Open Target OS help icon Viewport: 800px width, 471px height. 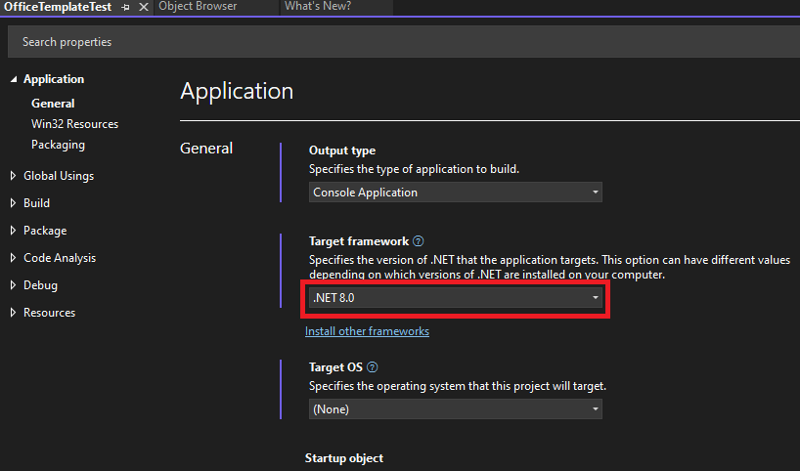pos(372,367)
